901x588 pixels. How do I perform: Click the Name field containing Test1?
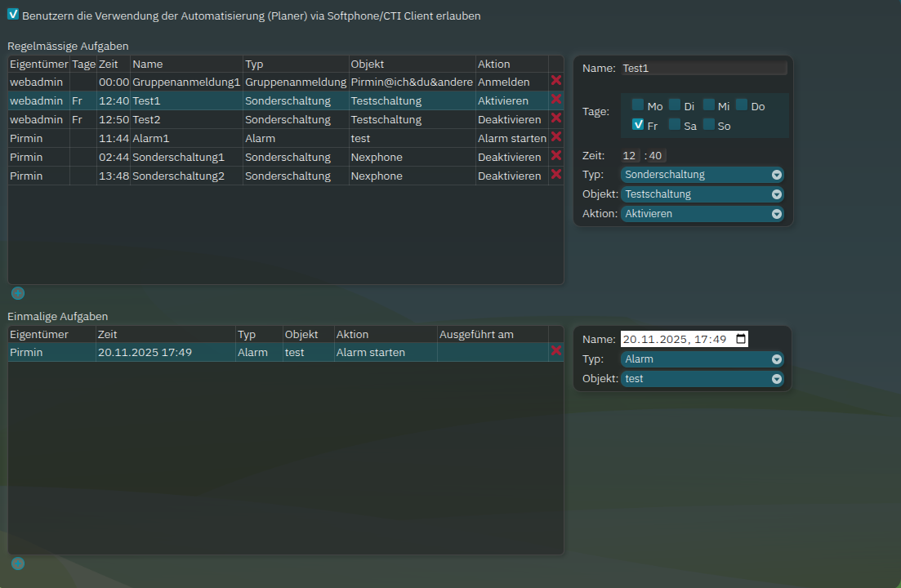tap(703, 69)
